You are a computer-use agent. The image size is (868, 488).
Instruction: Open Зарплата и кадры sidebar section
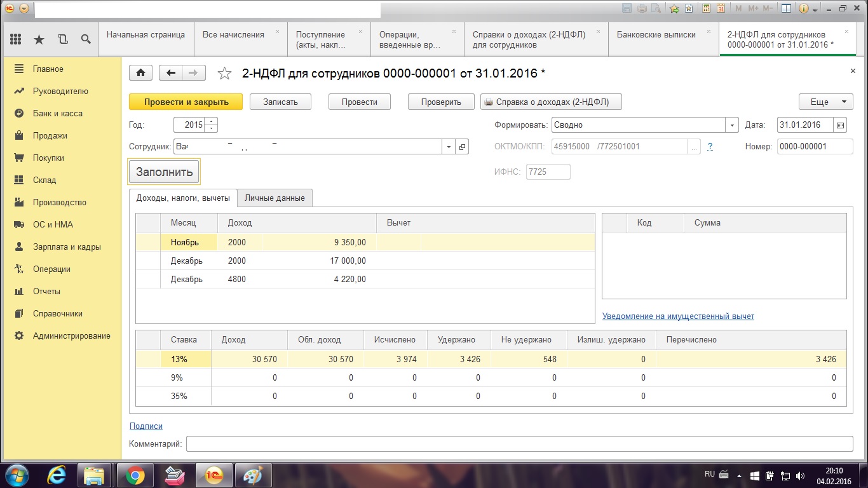pyautogui.click(x=67, y=247)
